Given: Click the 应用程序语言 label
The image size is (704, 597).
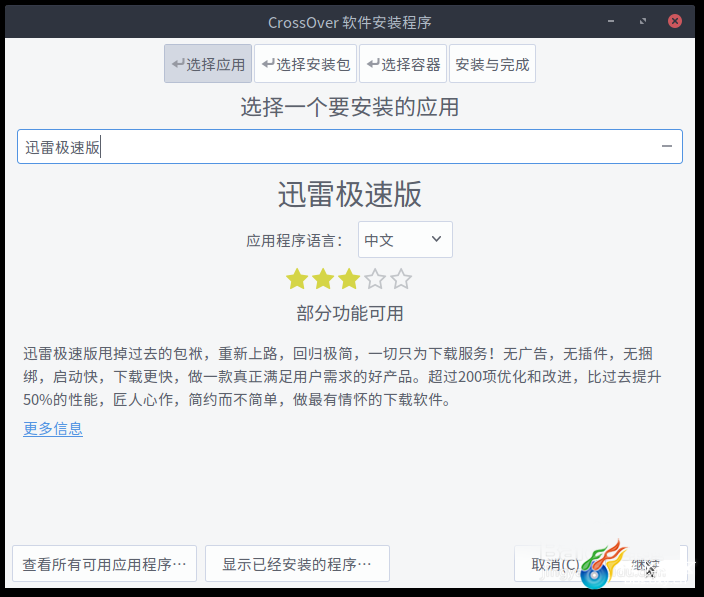Looking at the screenshot, I should pyautogui.click(x=295, y=241).
